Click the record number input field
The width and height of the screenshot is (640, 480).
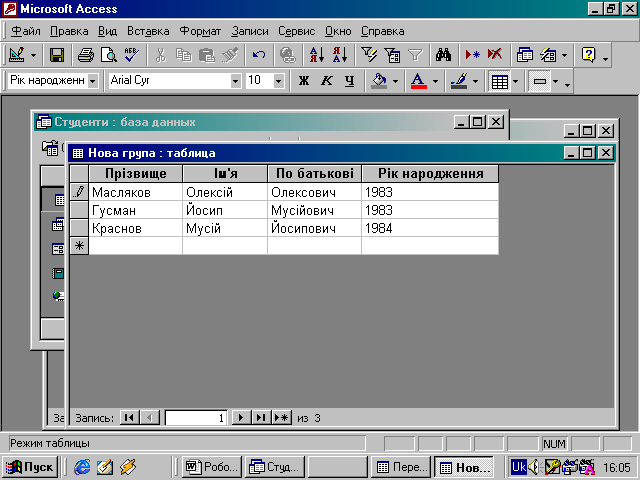pyautogui.click(x=196, y=418)
